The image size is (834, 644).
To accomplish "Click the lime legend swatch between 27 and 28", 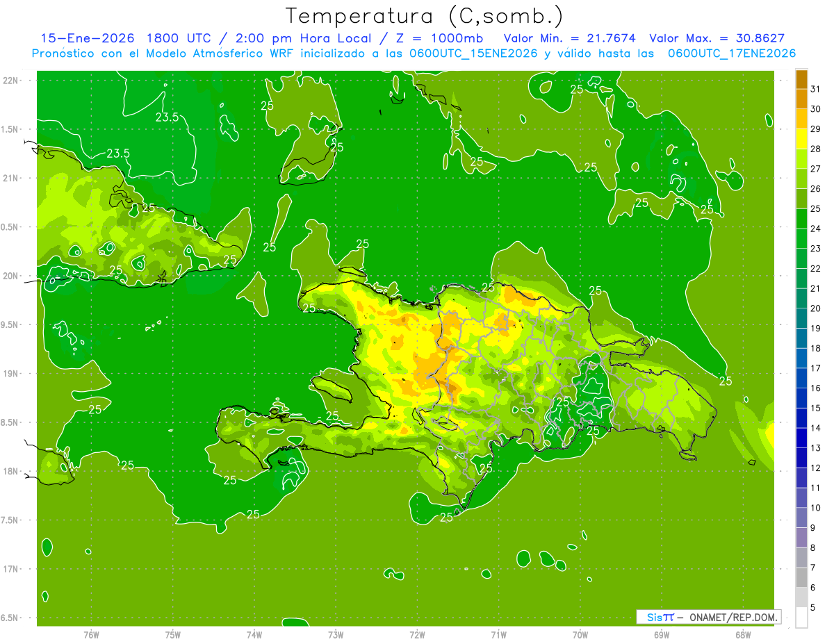I will (x=801, y=158).
